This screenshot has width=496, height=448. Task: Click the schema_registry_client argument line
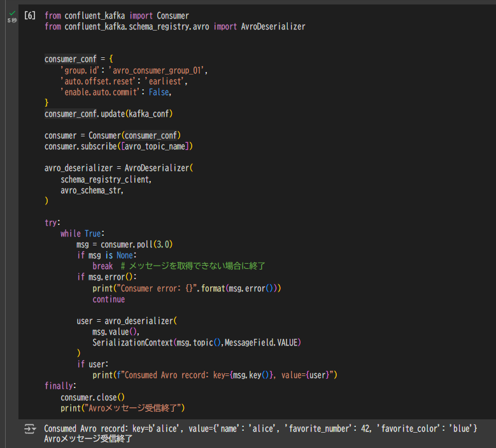pos(106,180)
